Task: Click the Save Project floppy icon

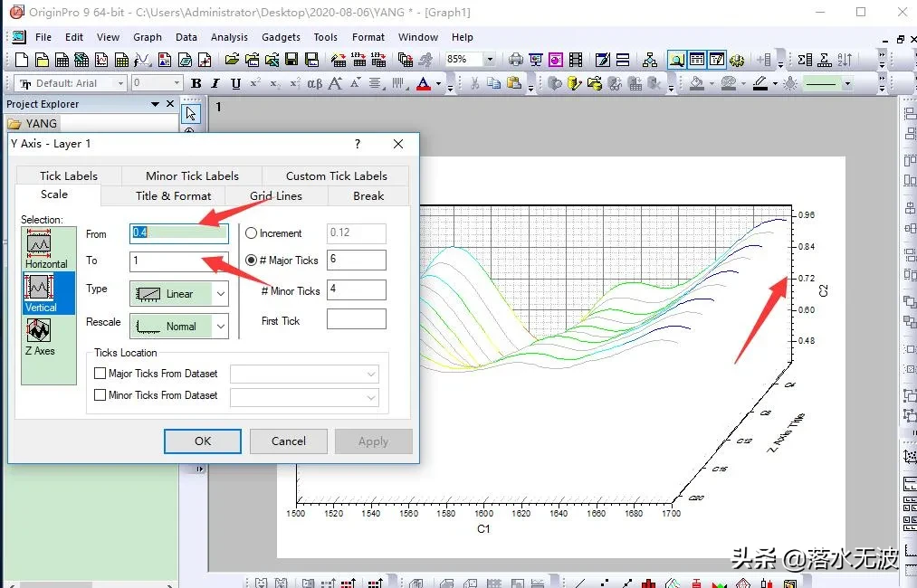Action: click(291, 60)
